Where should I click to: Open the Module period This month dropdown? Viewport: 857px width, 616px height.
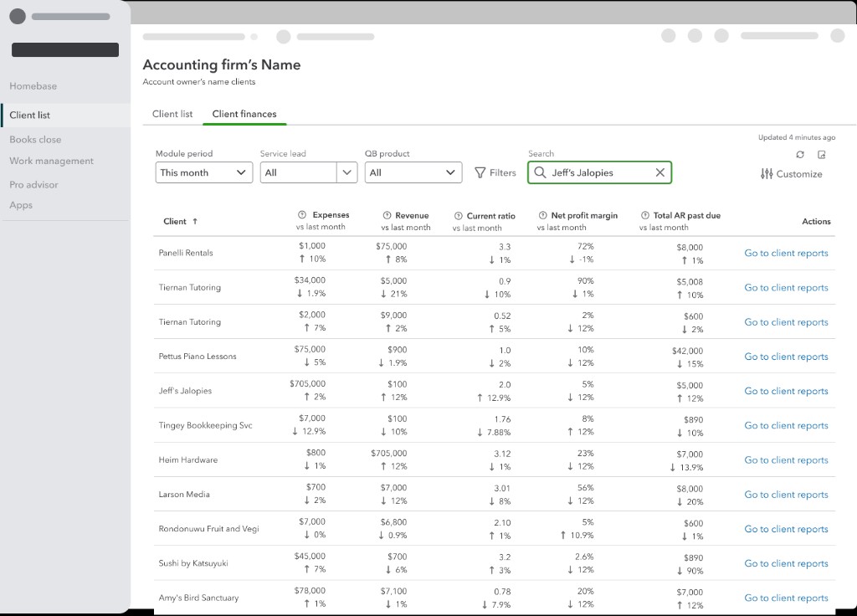point(204,172)
